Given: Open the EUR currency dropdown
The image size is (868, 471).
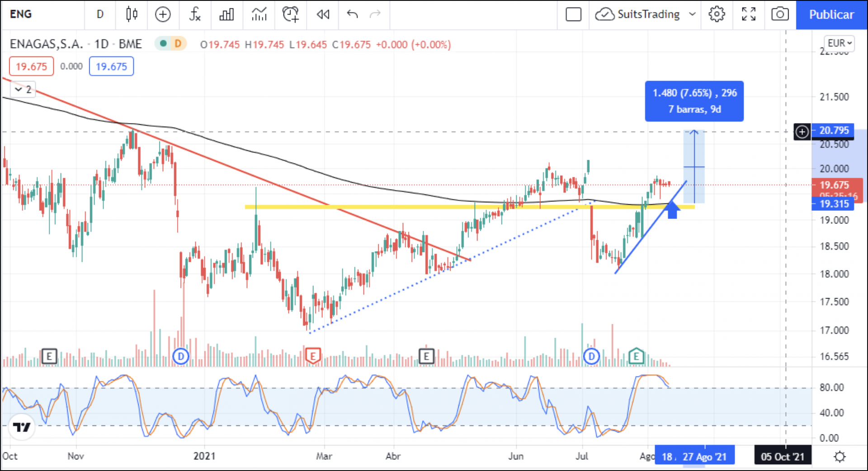Looking at the screenshot, I should click(839, 43).
